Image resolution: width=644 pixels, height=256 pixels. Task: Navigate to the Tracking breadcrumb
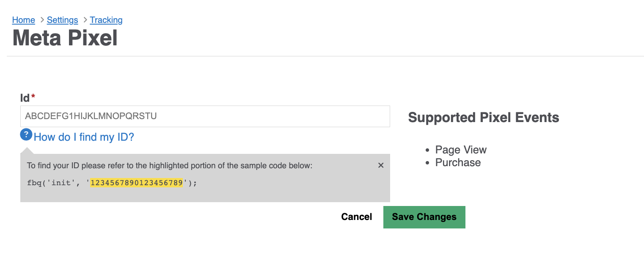[106, 20]
